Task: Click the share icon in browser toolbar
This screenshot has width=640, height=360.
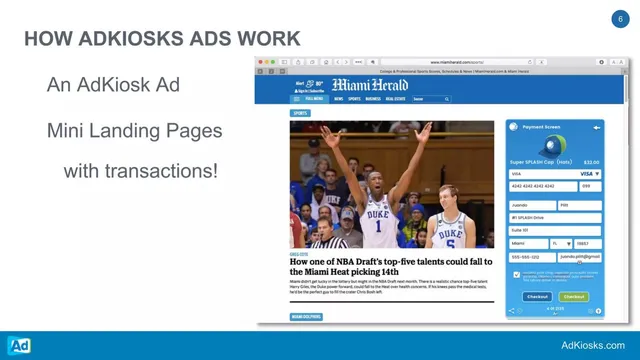Action: 298,62
